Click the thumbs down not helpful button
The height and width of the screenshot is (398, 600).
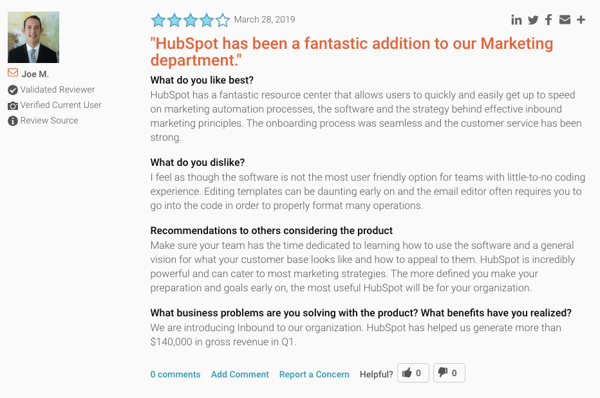pos(449,373)
